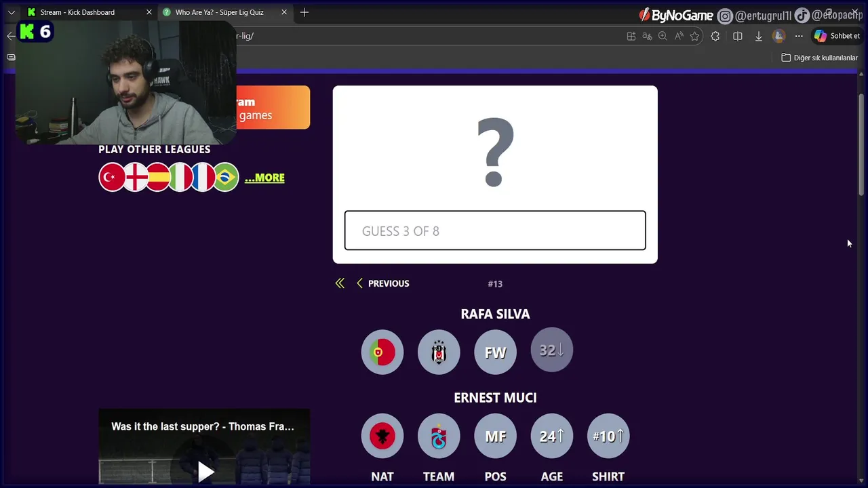Open split screen view icon

click(x=738, y=36)
